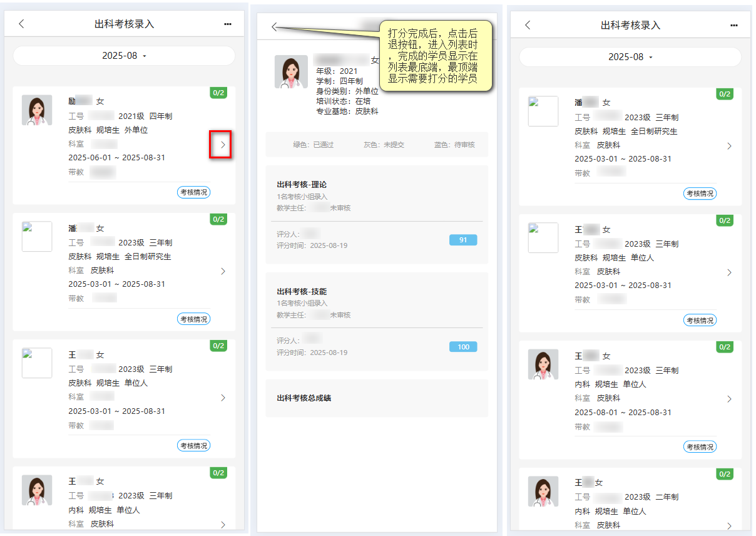Click 年级：2021 text on detail page

pos(337,71)
